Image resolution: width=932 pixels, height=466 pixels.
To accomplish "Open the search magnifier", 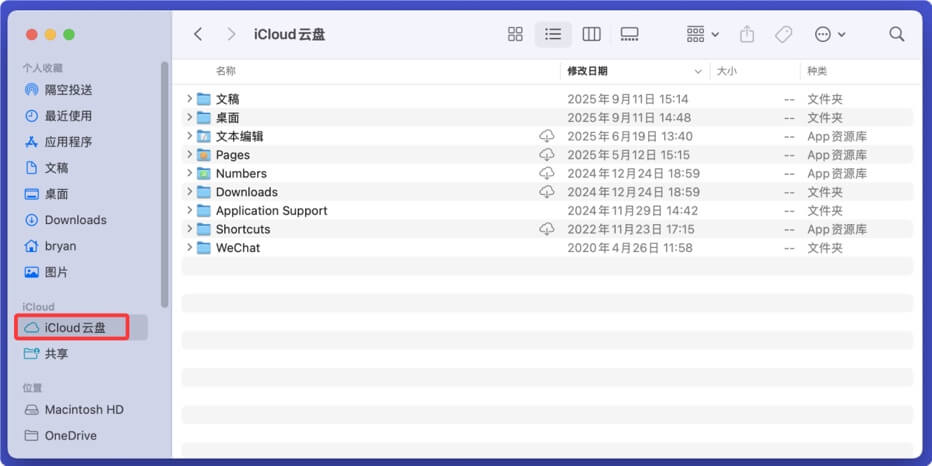I will (x=896, y=34).
